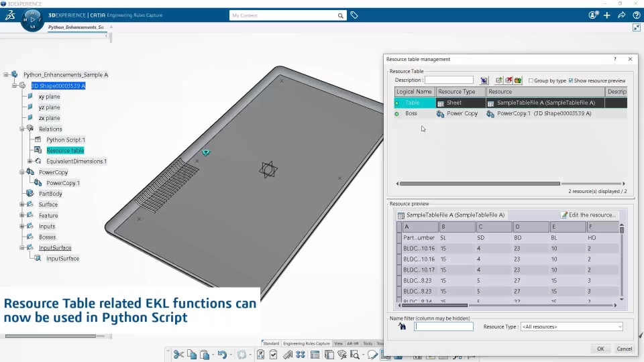
Task: Click the check clipboard icon in bottom toolbar
Action: point(273,355)
